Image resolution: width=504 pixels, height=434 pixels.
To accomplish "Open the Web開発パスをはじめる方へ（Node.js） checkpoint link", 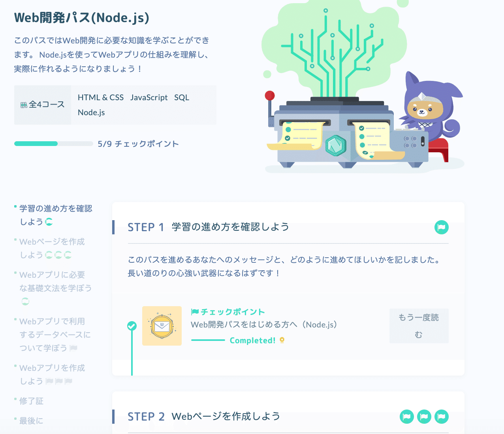I will coord(264,325).
